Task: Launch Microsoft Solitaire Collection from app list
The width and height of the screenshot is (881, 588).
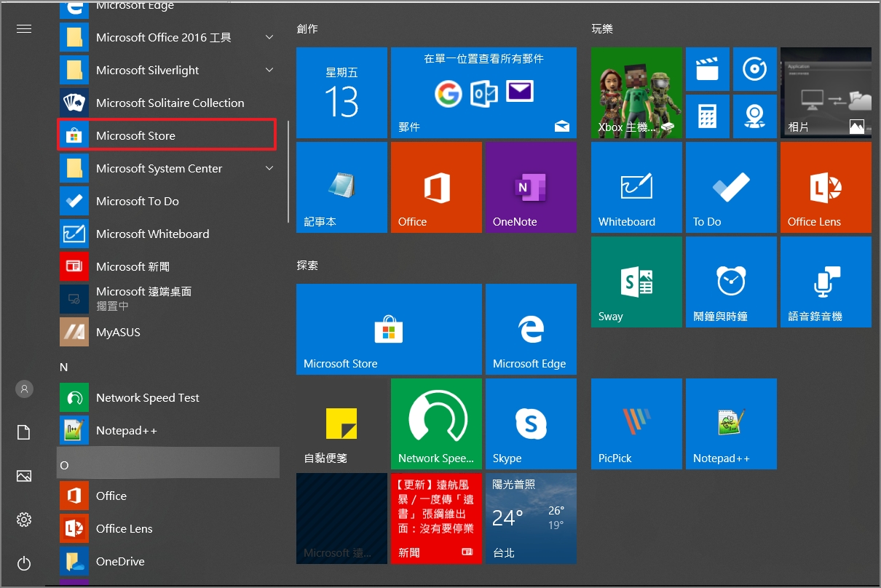Action: (x=168, y=103)
